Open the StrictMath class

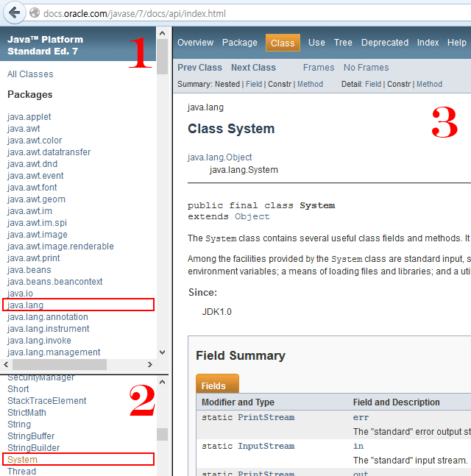pos(26,413)
